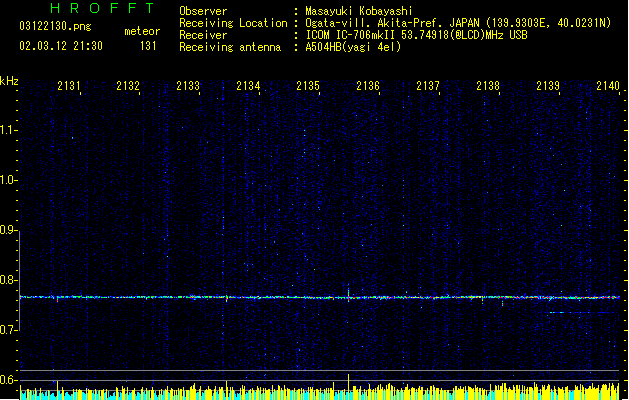The image size is (629, 400).
Task: Click the 1.0 kHz axis label
Action: point(8,180)
